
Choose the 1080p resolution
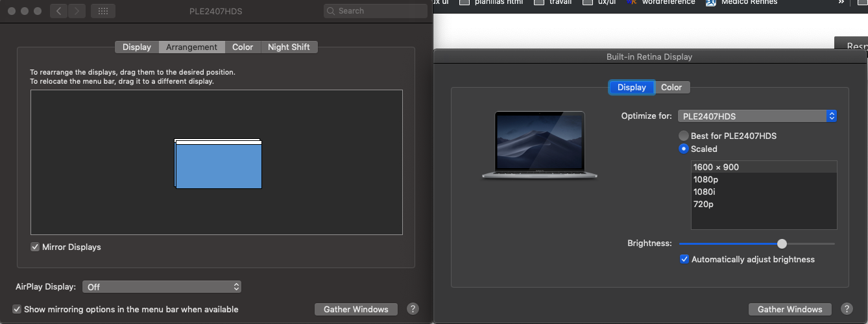tap(764, 179)
